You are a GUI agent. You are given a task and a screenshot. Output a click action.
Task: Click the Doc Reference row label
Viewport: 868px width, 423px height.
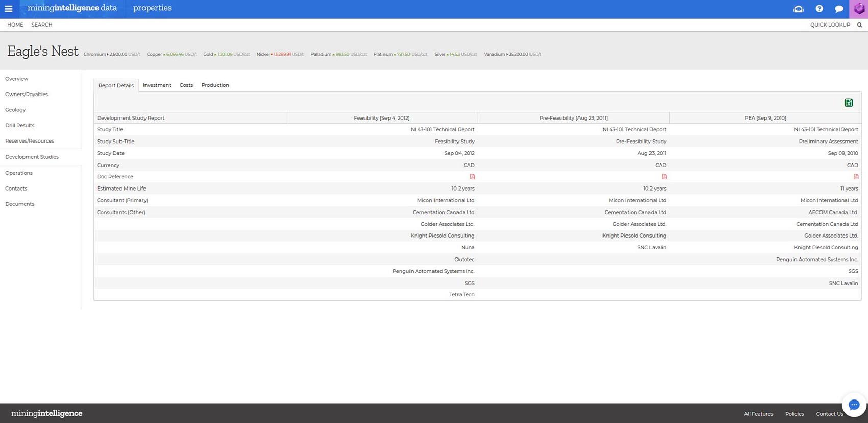[x=115, y=177]
